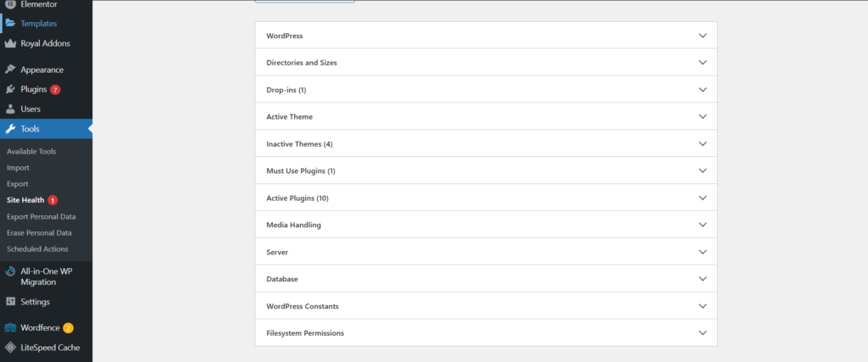Open the Available Tools submenu item
This screenshot has height=362, width=868.
[x=31, y=152]
